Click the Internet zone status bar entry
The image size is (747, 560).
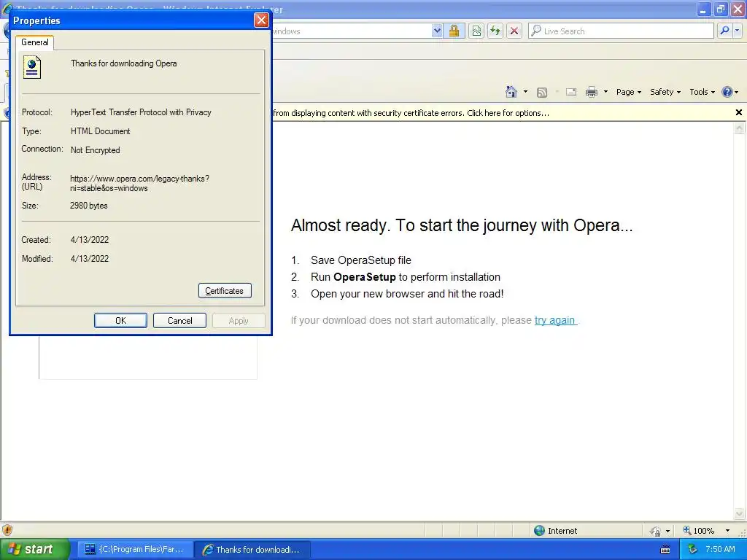pos(556,531)
